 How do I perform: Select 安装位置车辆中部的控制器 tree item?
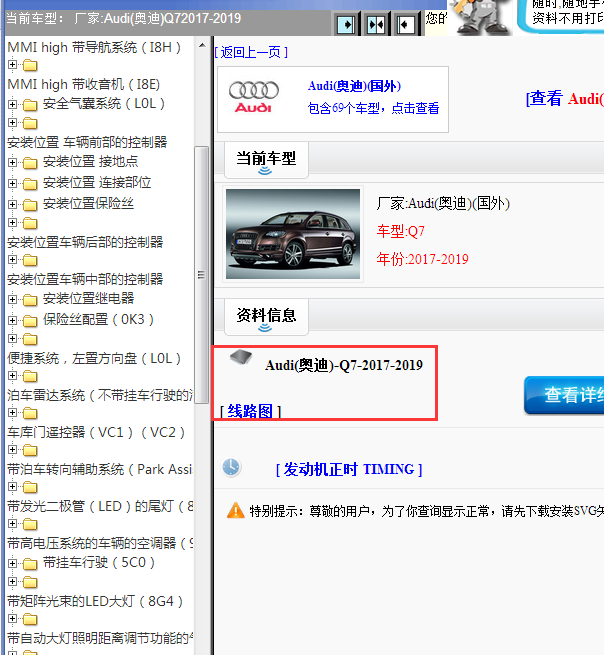pyautogui.click(x=85, y=279)
